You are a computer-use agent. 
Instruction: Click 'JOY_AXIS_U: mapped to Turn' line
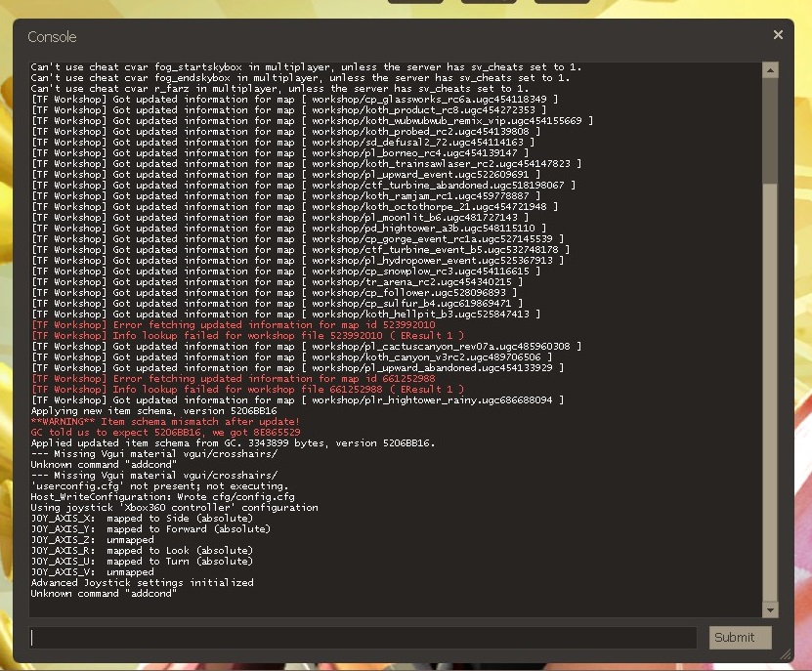142,562
